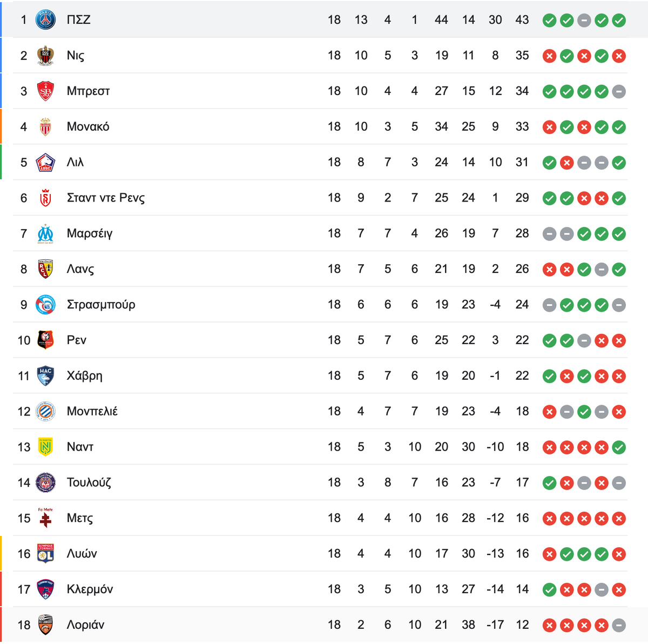Select the Μονακό team badge
Viewport: 648px width, 644px height.
(45, 127)
